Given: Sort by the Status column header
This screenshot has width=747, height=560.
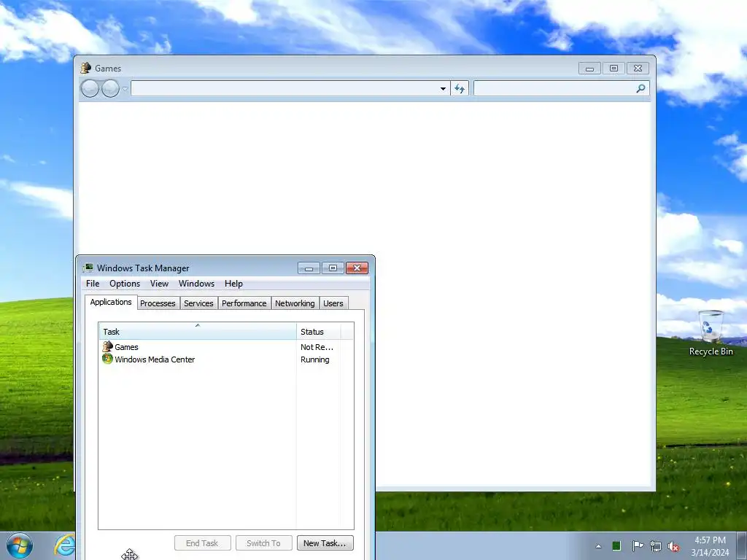Looking at the screenshot, I should click(x=318, y=332).
